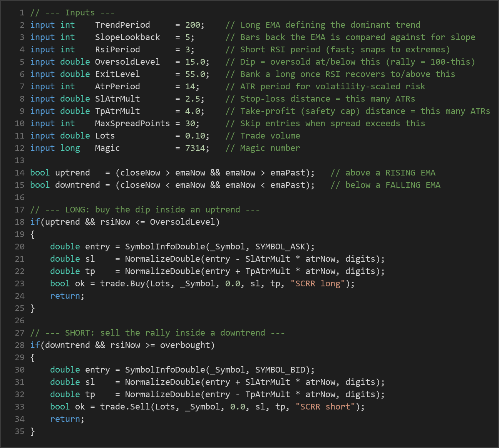The width and height of the screenshot is (499, 448).
Task: Click the return keyword on line 24
Action: pyautogui.click(x=65, y=296)
